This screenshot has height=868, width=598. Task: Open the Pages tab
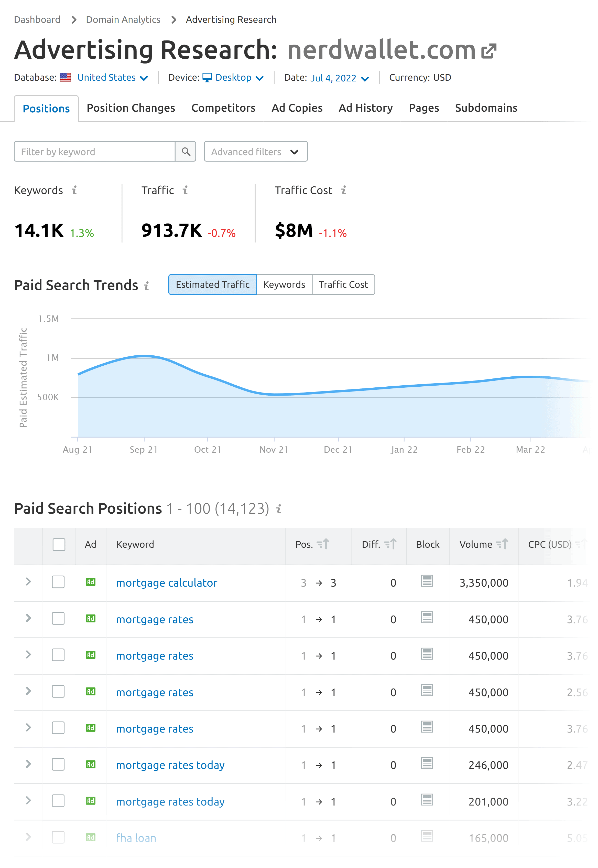[x=424, y=108]
